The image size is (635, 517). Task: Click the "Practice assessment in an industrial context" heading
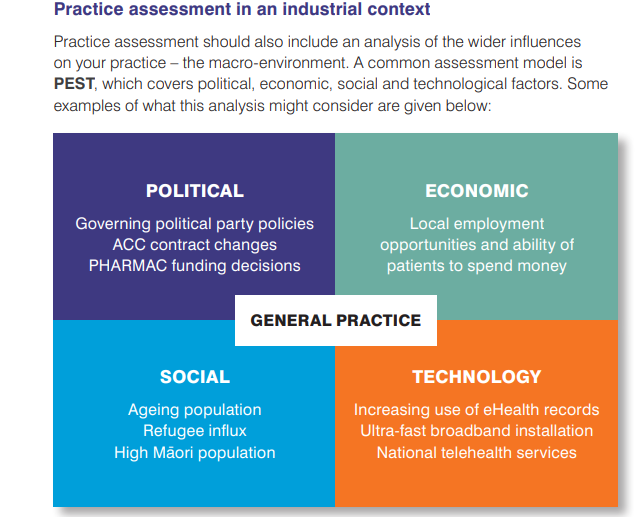(242, 10)
